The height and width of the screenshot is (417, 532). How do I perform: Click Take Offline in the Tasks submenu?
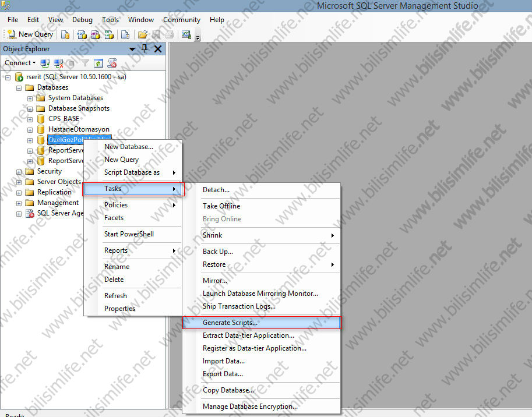pos(261,206)
